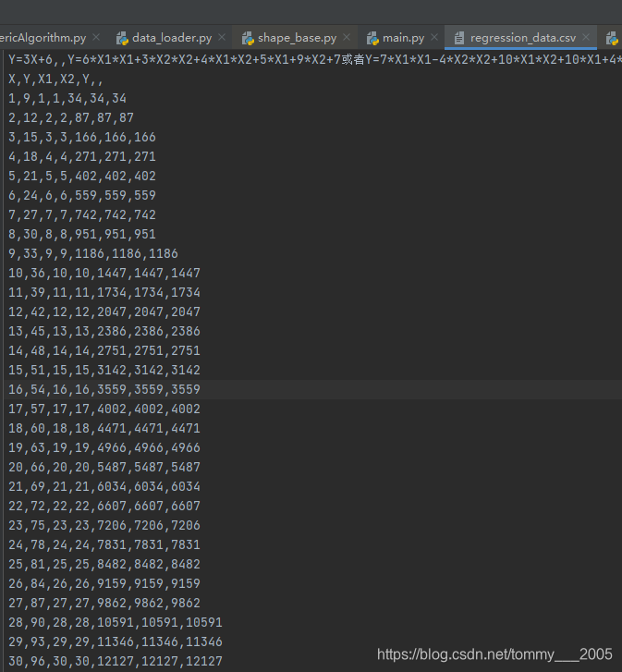Close the data_loader.py tab
Image resolution: width=622 pixels, height=672 pixels.
click(222, 37)
